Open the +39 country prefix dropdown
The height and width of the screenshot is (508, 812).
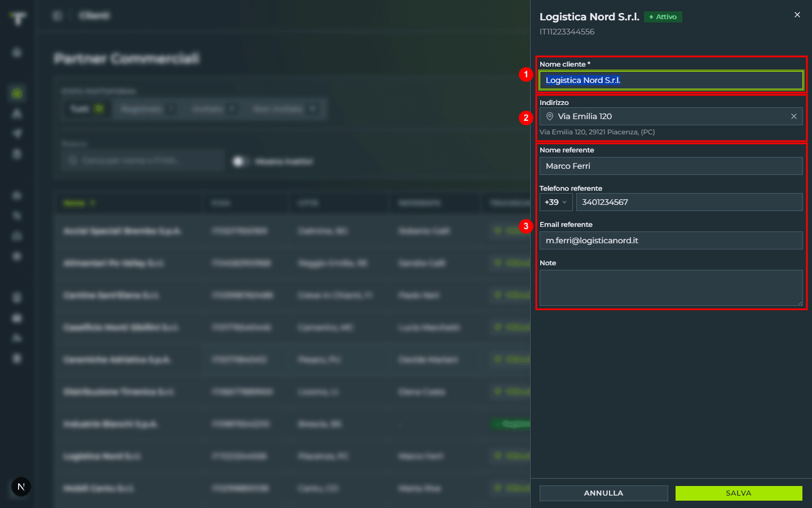coord(556,202)
